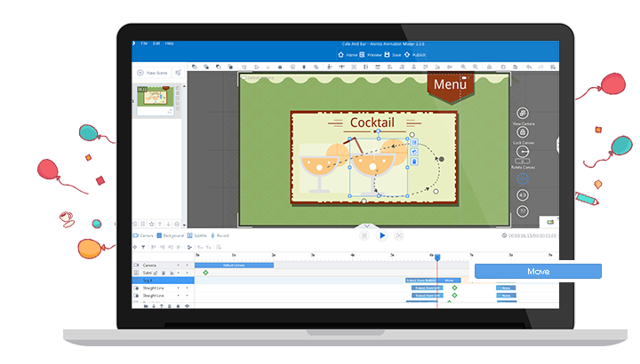Click the timeline playhead marker
The height and width of the screenshot is (364, 640).
437,257
